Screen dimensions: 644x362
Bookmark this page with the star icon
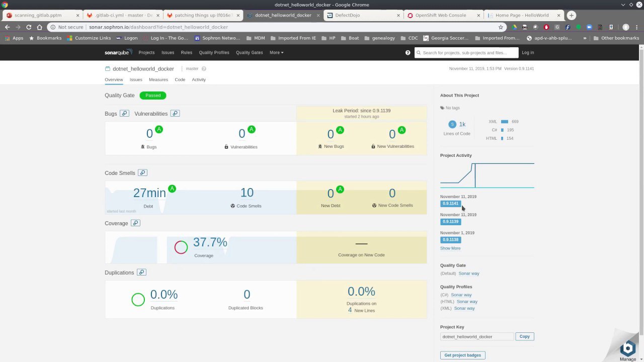(501, 27)
